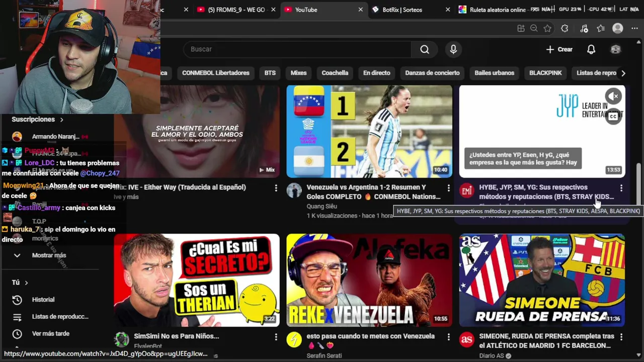Open options for SIMEONE rueda de prensa video
This screenshot has height=362, width=644.
tap(621, 337)
